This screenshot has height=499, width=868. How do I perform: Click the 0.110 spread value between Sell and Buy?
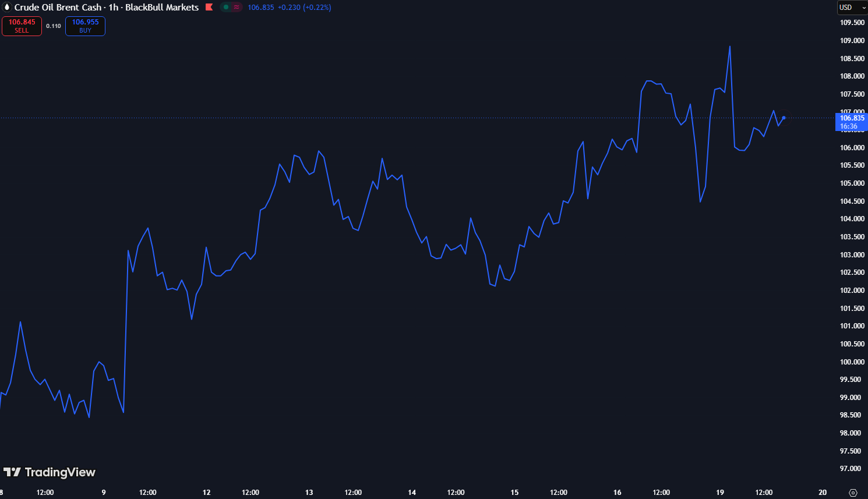tap(54, 26)
